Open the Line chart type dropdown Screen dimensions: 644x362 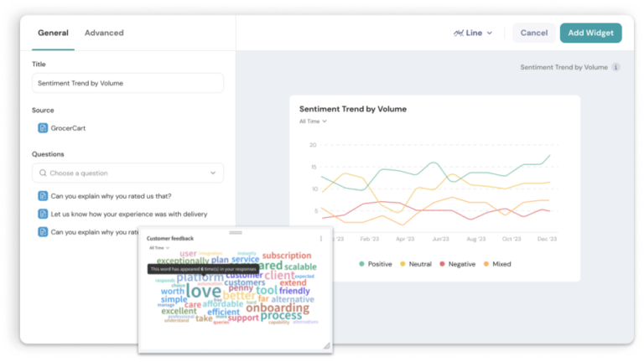click(x=473, y=33)
